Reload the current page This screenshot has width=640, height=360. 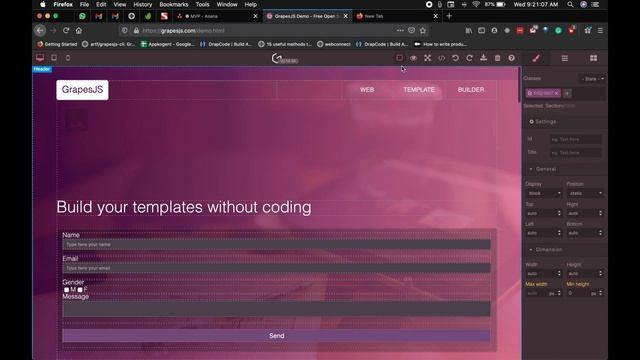pyautogui.click(x=66, y=30)
